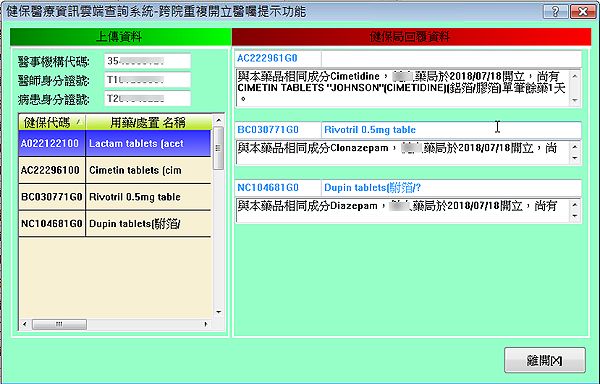Click down arrow in the Clonazepam message box
The height and width of the screenshot is (384, 600).
[x=575, y=158]
